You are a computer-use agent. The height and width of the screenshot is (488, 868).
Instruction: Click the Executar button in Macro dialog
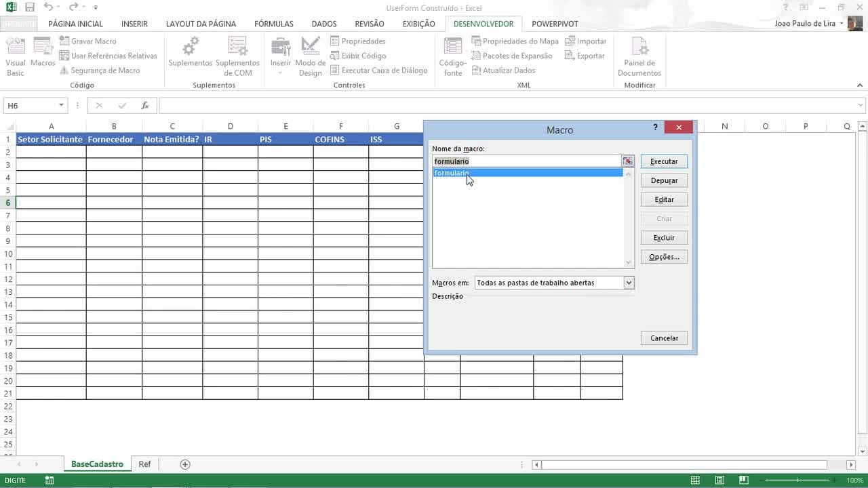pyautogui.click(x=664, y=161)
